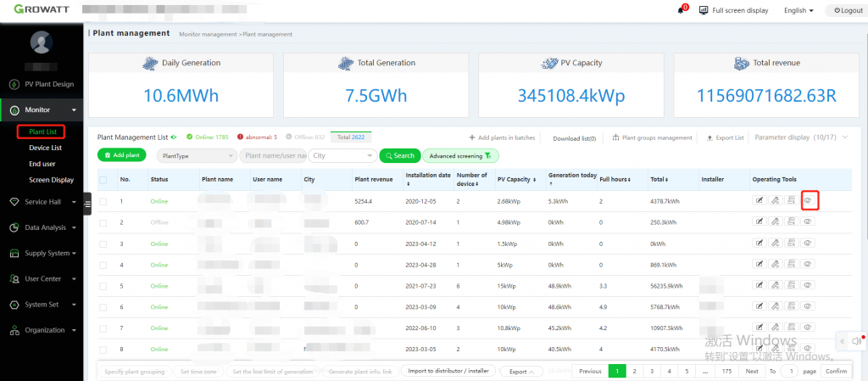The height and width of the screenshot is (381, 868).
Task: Expand the Parameter display (10/17) options
Action: 801,137
